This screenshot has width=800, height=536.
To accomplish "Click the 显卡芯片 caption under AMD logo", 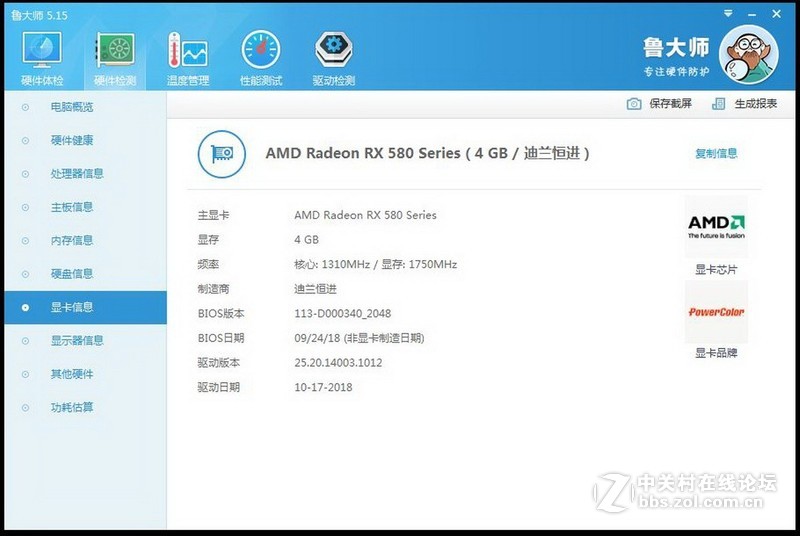I will point(716,270).
